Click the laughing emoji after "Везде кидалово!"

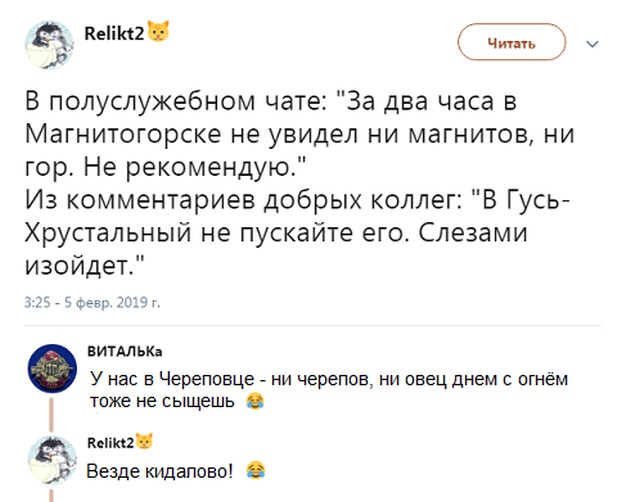pyautogui.click(x=254, y=468)
